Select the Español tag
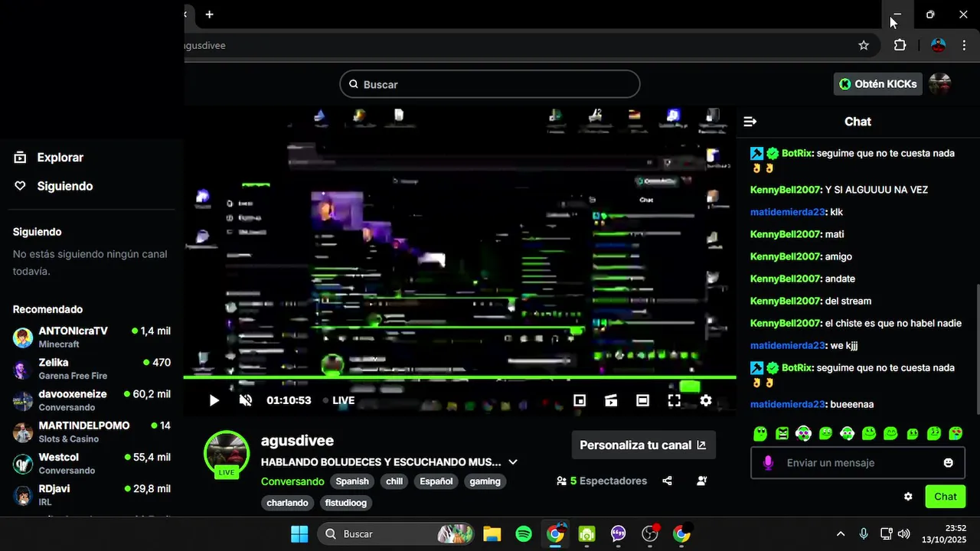Screen dimensions: 980x551 click(x=436, y=481)
